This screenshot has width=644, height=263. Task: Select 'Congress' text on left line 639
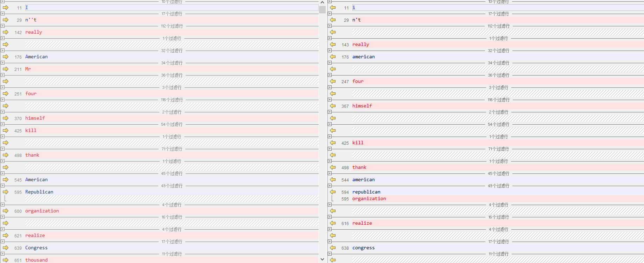pos(36,248)
